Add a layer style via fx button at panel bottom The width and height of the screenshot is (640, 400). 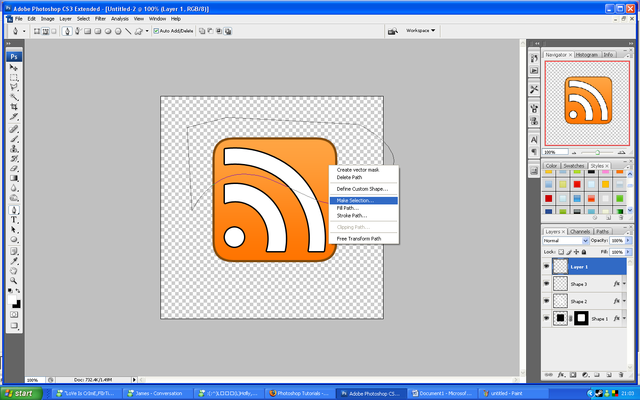pyautogui.click(x=561, y=374)
